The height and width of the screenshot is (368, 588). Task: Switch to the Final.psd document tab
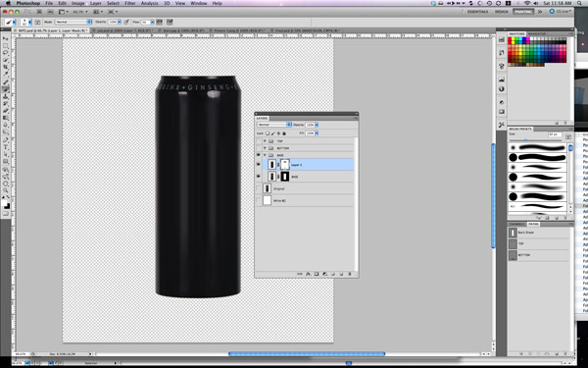point(308,30)
